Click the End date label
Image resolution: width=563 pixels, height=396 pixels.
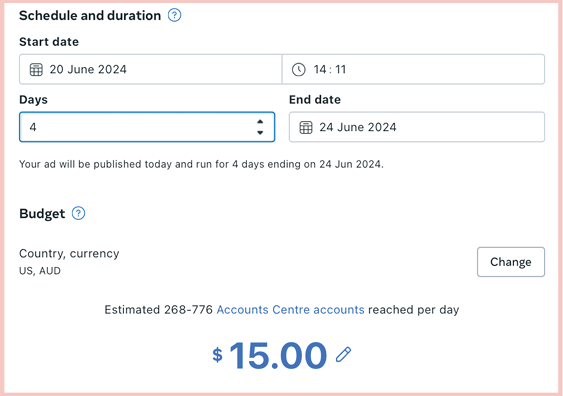[315, 99]
